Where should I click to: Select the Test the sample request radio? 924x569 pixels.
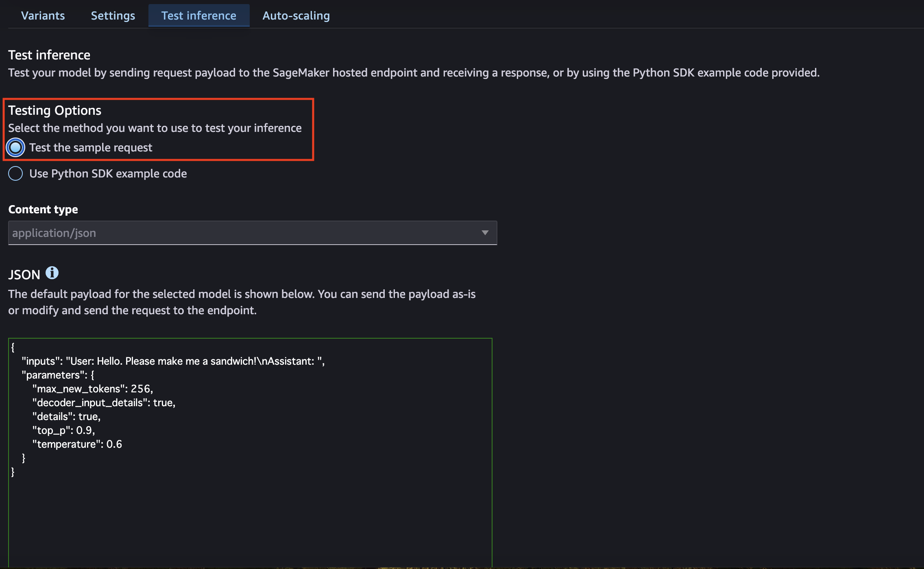point(15,147)
